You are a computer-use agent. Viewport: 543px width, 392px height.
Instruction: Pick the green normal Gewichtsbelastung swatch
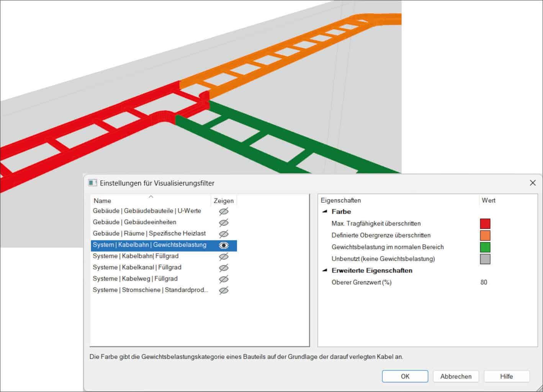485,247
